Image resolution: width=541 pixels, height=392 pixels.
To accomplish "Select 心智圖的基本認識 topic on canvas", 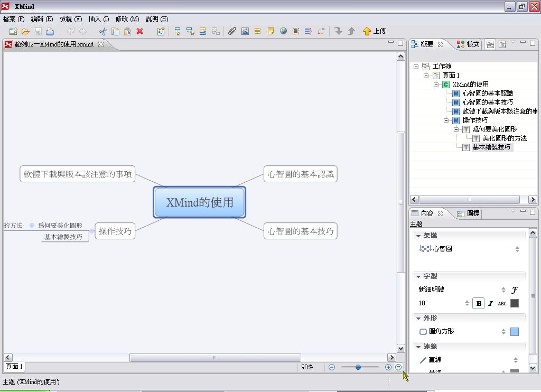I will [301, 174].
